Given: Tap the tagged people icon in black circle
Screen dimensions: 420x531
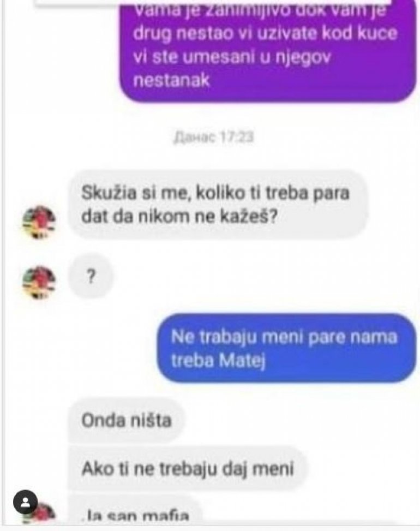Looking at the screenshot, I should click(25, 502).
